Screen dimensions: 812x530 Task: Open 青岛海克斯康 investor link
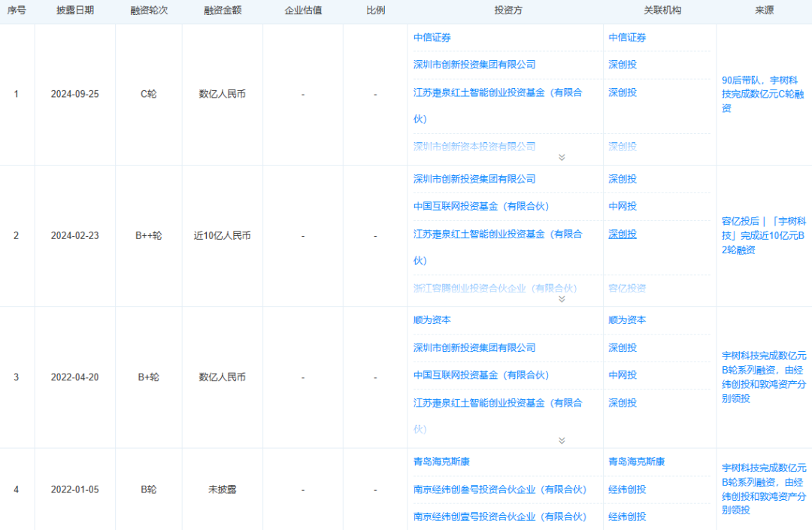pyautogui.click(x=441, y=461)
